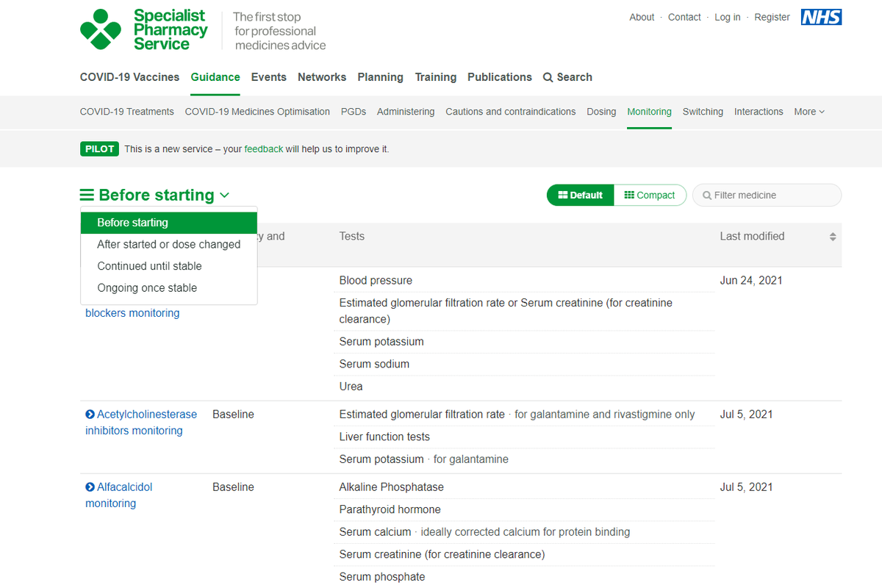Open the COVID-19 Vaccines section
The height and width of the screenshot is (588, 882).
129,77
